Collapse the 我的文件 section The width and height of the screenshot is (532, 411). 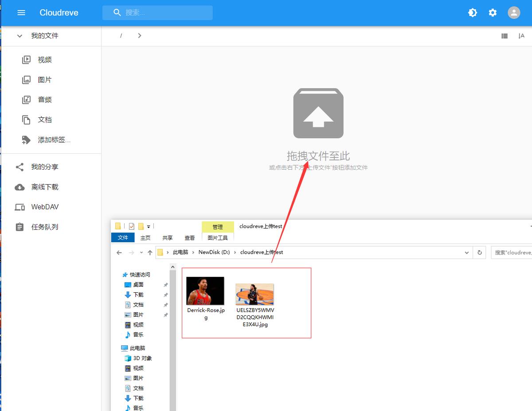click(20, 36)
